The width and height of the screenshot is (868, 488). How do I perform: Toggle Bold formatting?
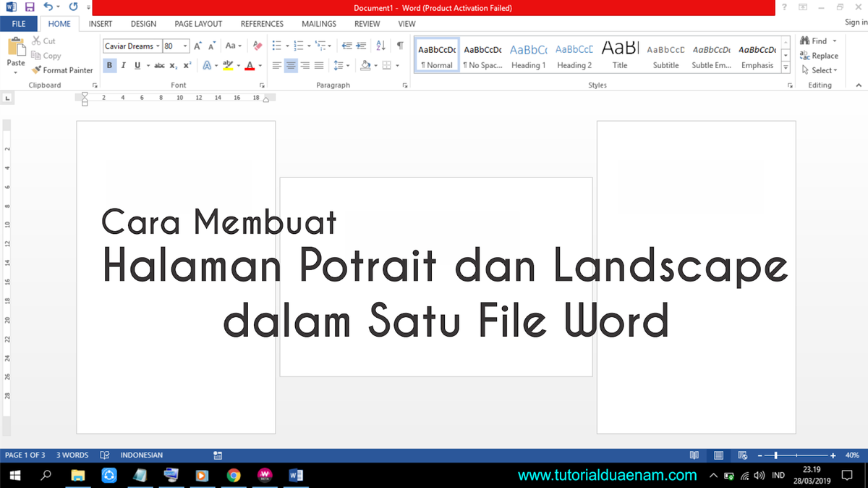click(x=109, y=65)
